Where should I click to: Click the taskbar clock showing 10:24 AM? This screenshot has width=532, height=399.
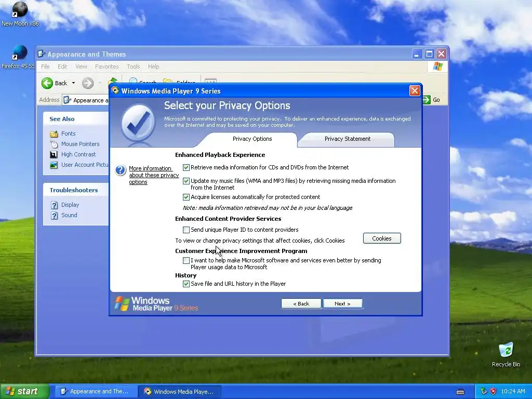coord(513,392)
